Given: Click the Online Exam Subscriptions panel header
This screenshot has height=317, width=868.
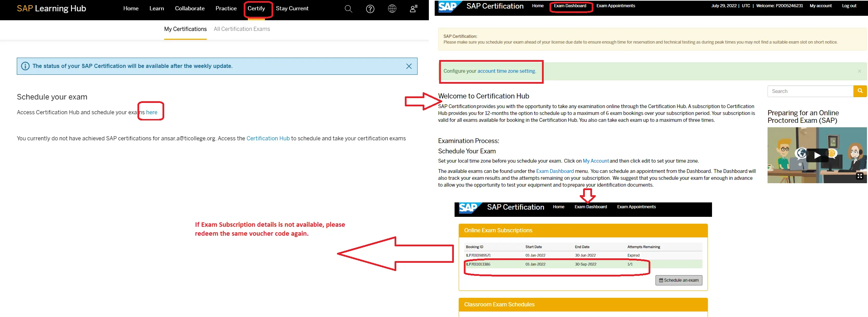Looking at the screenshot, I should (583, 231).
